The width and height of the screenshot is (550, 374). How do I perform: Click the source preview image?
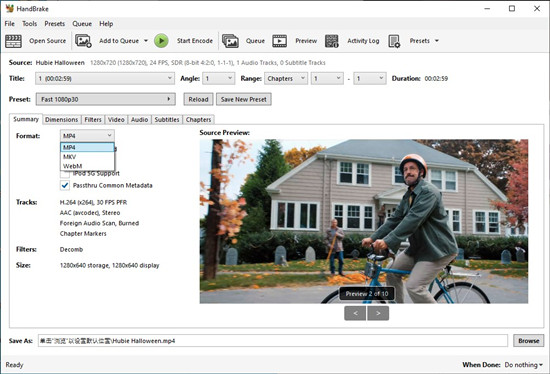pyautogui.click(x=364, y=221)
